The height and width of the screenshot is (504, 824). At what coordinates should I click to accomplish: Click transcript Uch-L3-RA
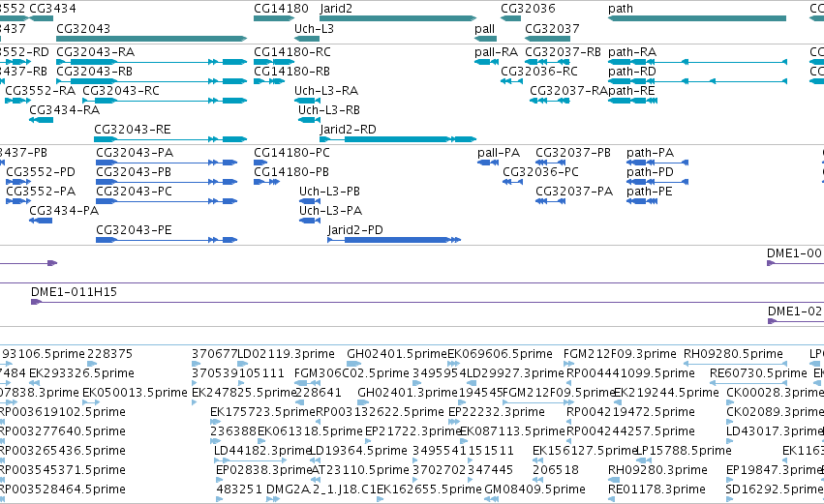point(325,91)
